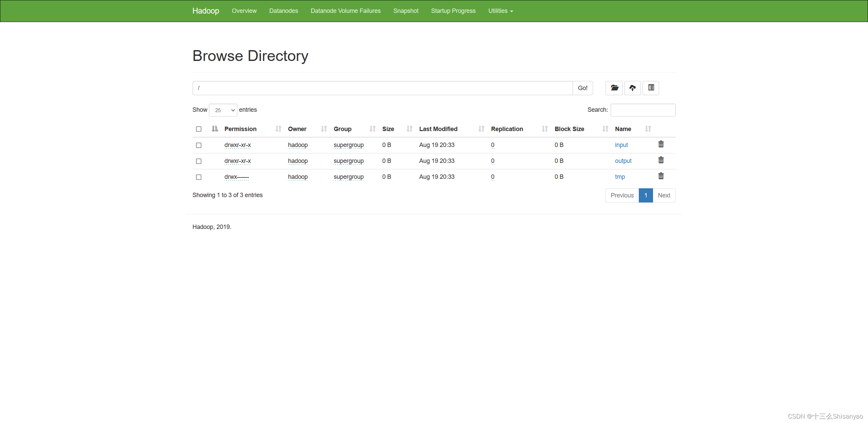Open the Show 25 entries dropdown

[223, 110]
